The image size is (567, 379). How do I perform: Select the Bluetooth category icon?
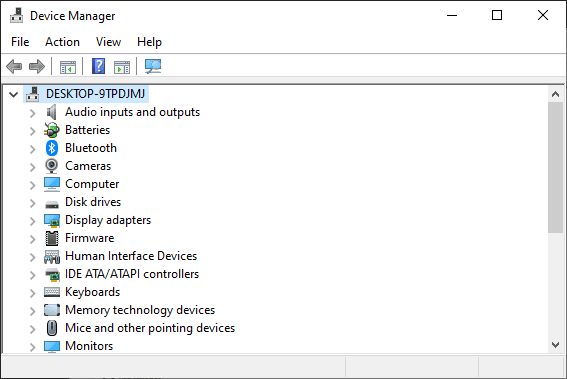[52, 148]
